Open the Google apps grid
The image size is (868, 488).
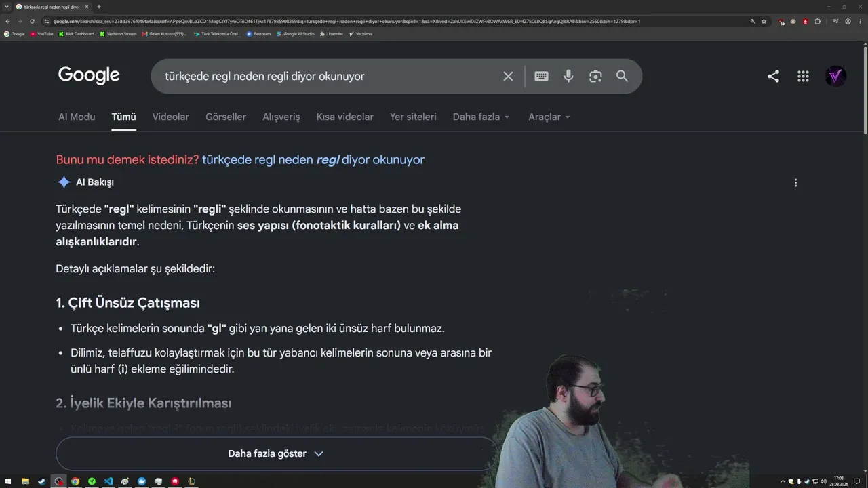(x=803, y=76)
